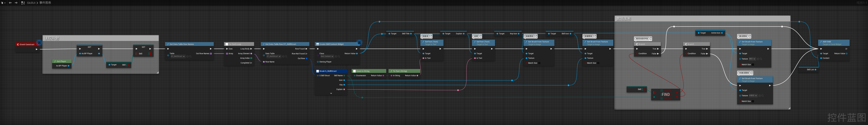This screenshot has height=125, width=868.
Task: Open the 未激活 Texture dropdown
Action: click(x=753, y=95)
